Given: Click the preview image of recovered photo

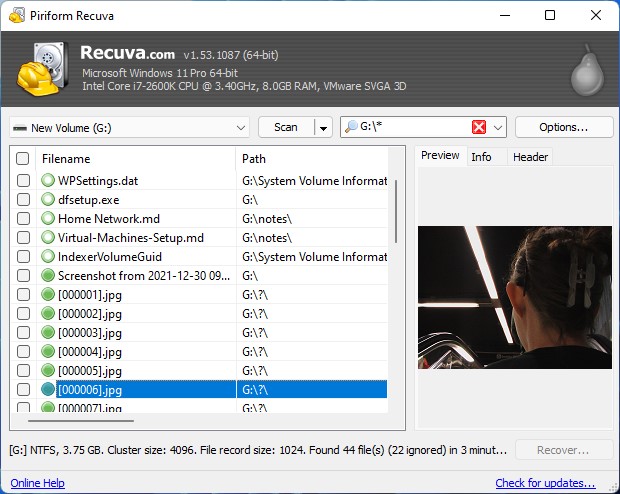Looking at the screenshot, I should pos(514,297).
